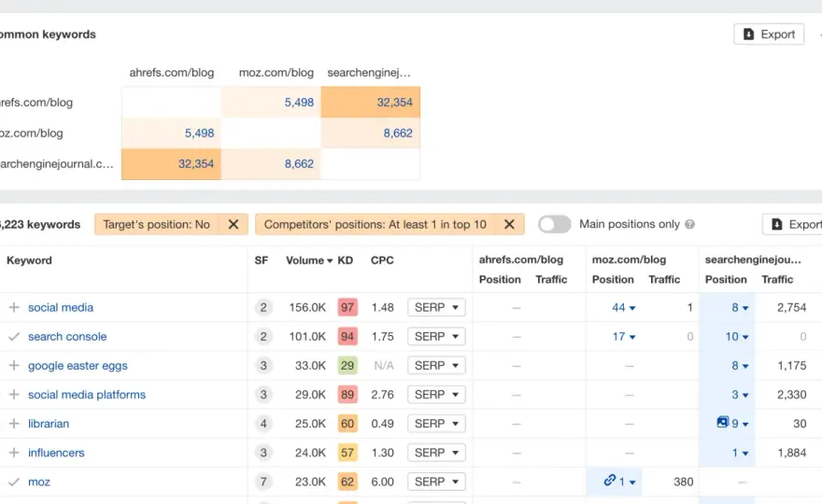Click the sitelinks icon in the moz row

coord(609,480)
